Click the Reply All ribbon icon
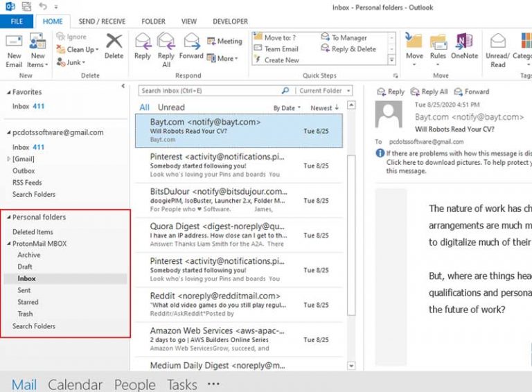Image resolution: width=532 pixels, height=392 pixels. click(x=166, y=50)
